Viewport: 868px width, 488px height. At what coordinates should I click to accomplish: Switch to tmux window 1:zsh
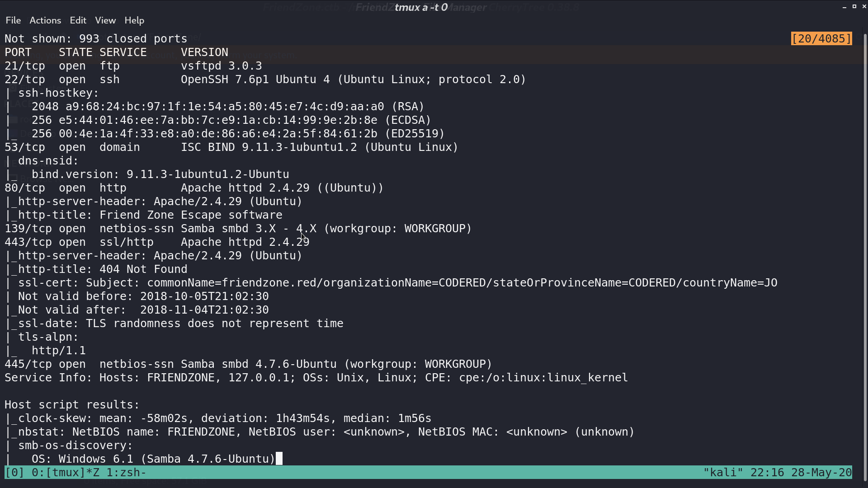(126, 473)
